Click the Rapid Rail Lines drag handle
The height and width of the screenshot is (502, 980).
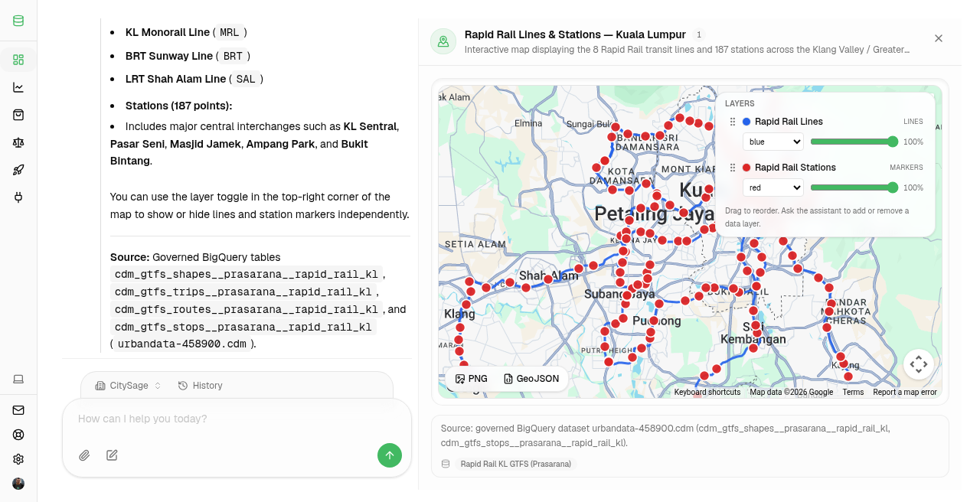[733, 122]
